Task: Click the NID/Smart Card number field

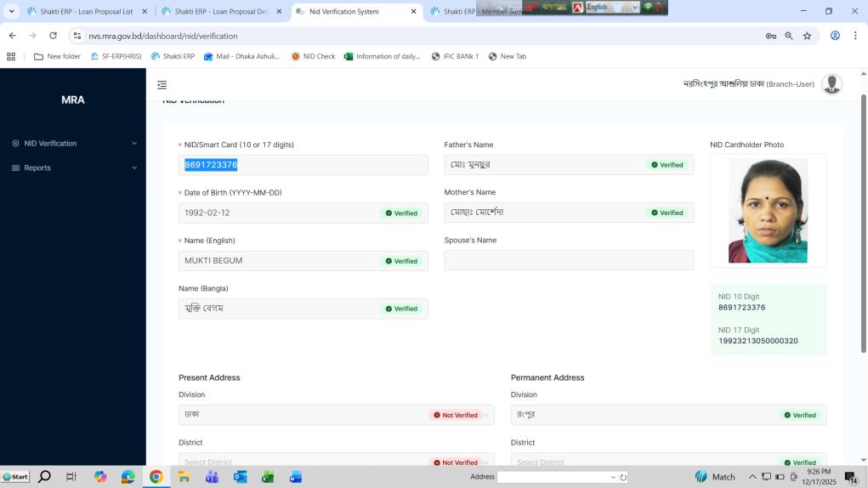Action: click(303, 165)
